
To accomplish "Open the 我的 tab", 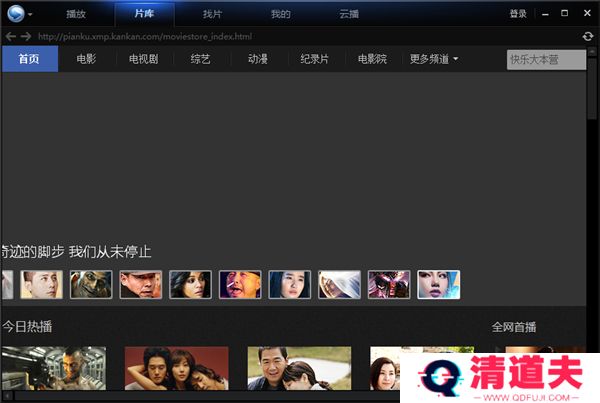I will [281, 14].
